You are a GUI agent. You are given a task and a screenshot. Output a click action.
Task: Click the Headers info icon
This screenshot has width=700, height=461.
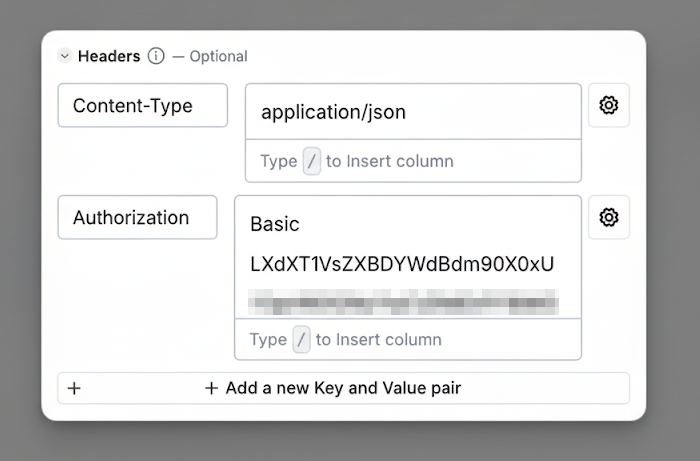pyautogui.click(x=156, y=56)
